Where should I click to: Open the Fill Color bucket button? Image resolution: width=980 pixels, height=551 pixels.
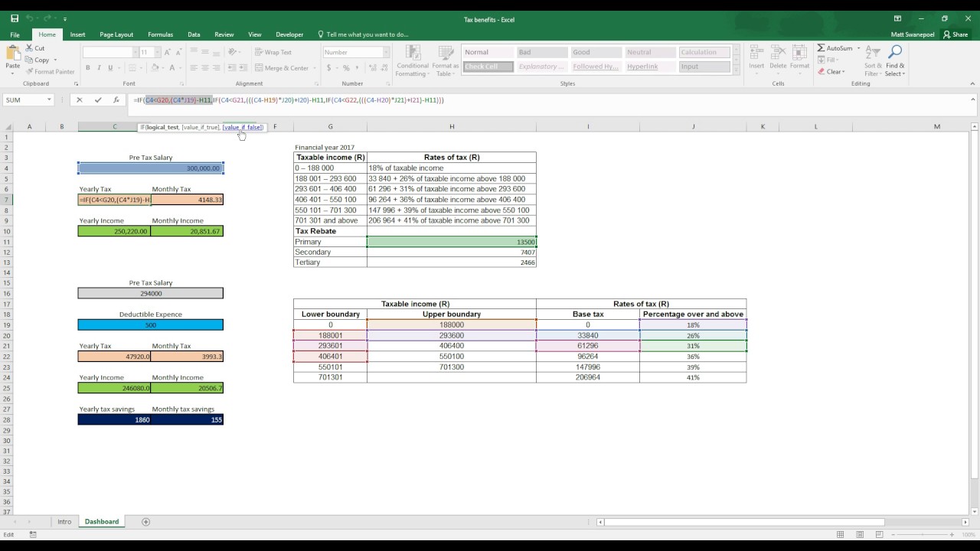pyautogui.click(x=155, y=68)
